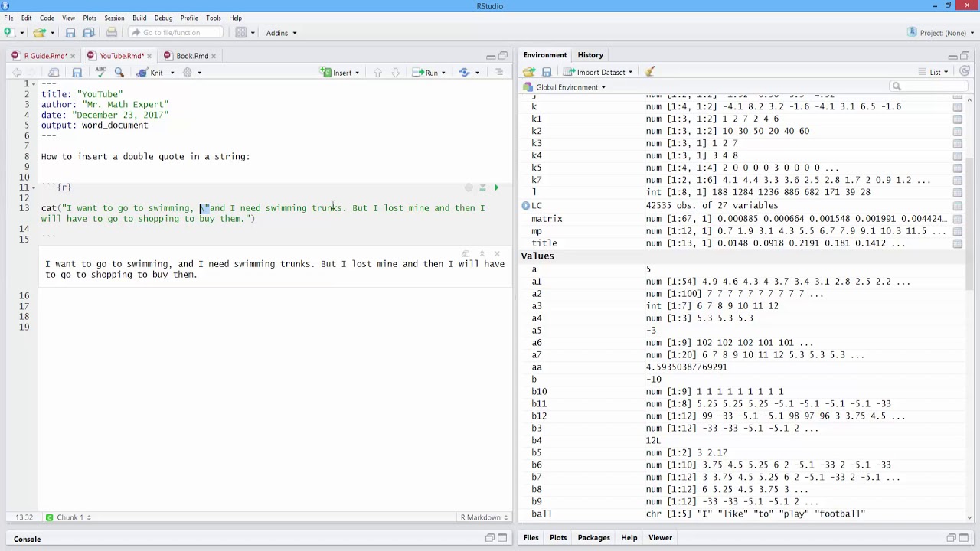Screen dimensions: 980x551
Task: Clear the chunk output with X icon
Action: point(497,254)
